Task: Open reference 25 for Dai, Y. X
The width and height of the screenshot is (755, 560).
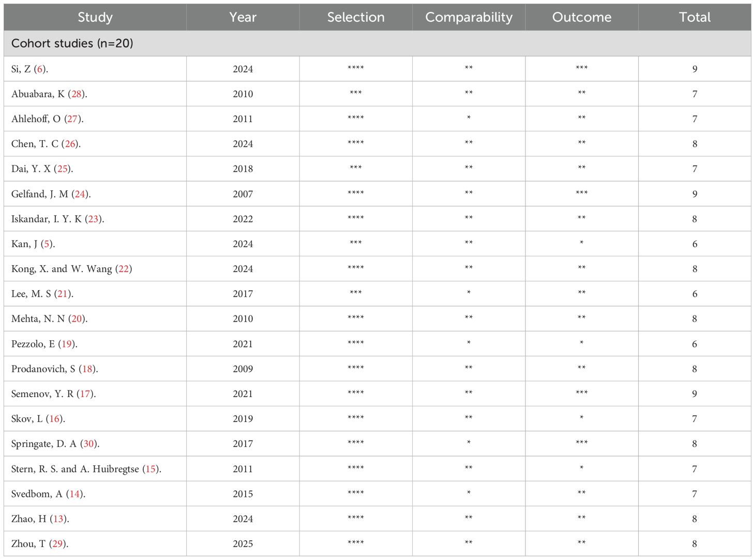Action: 63,169
